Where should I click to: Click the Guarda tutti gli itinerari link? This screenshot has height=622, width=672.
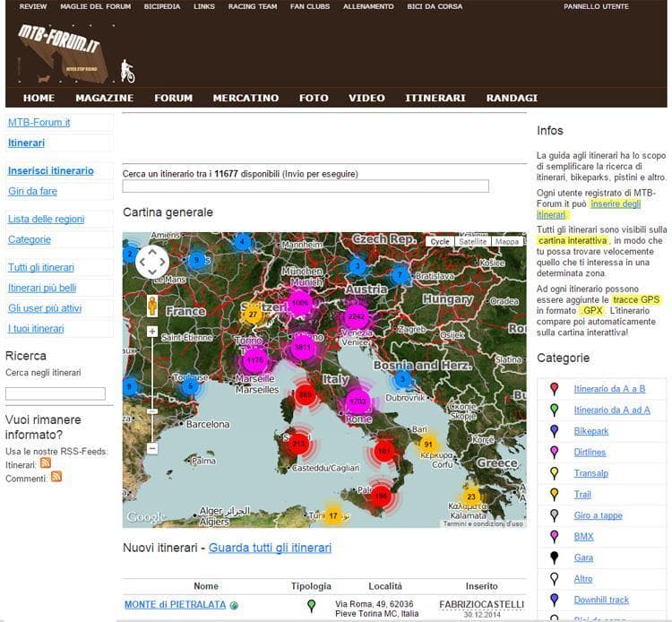pos(270,548)
